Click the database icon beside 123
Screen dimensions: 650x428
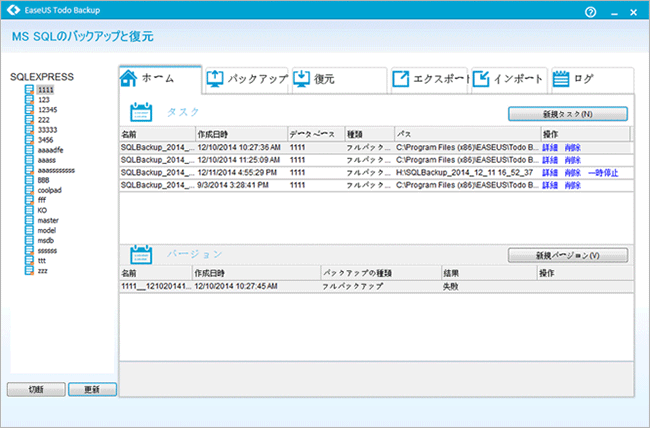point(29,100)
